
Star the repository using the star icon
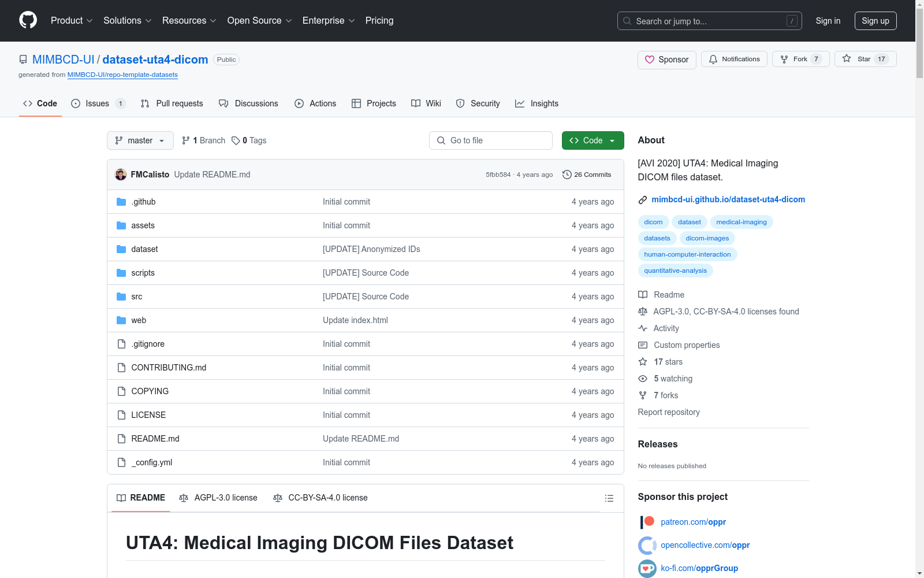[847, 58]
